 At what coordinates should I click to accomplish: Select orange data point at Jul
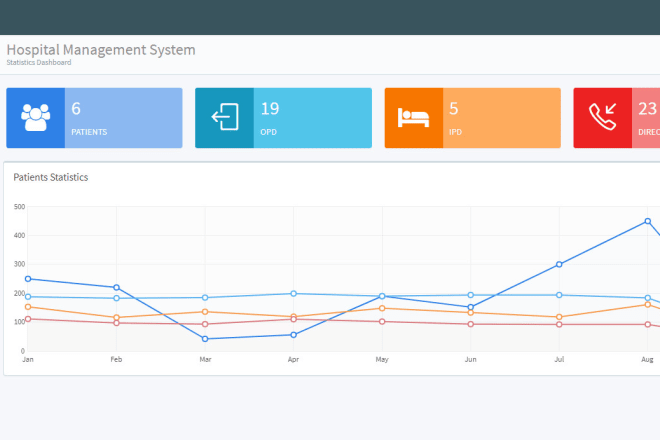(x=559, y=317)
